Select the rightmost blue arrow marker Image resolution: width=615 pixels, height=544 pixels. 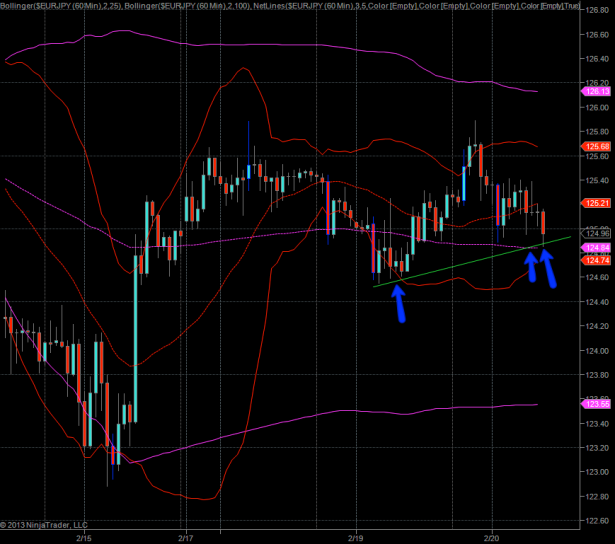548,268
